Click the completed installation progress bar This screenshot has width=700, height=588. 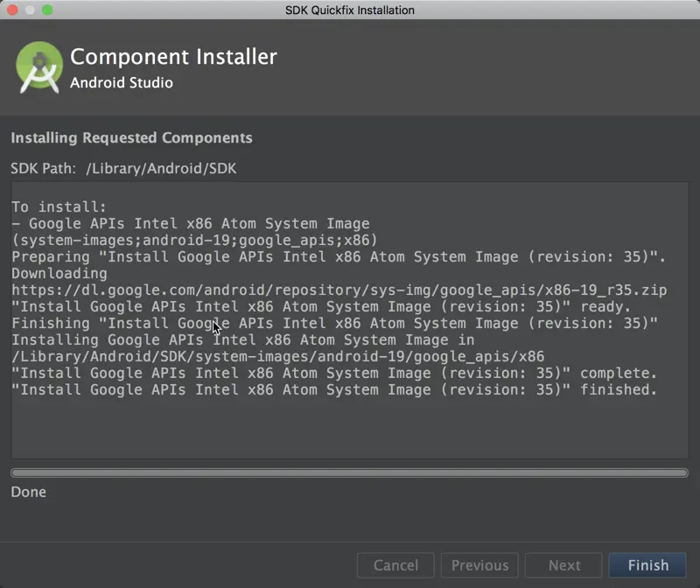pyautogui.click(x=349, y=472)
